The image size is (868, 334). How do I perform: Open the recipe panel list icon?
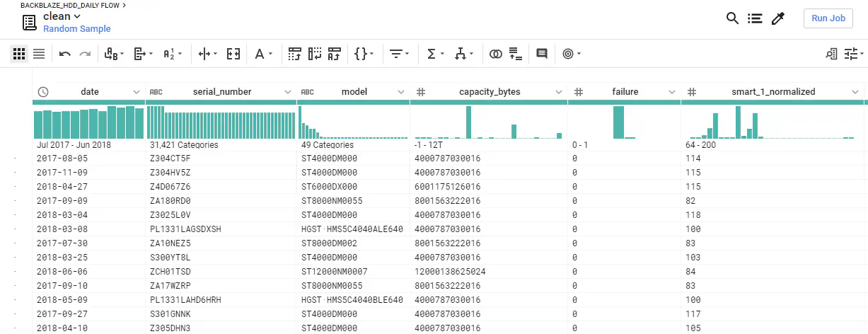pyautogui.click(x=755, y=19)
